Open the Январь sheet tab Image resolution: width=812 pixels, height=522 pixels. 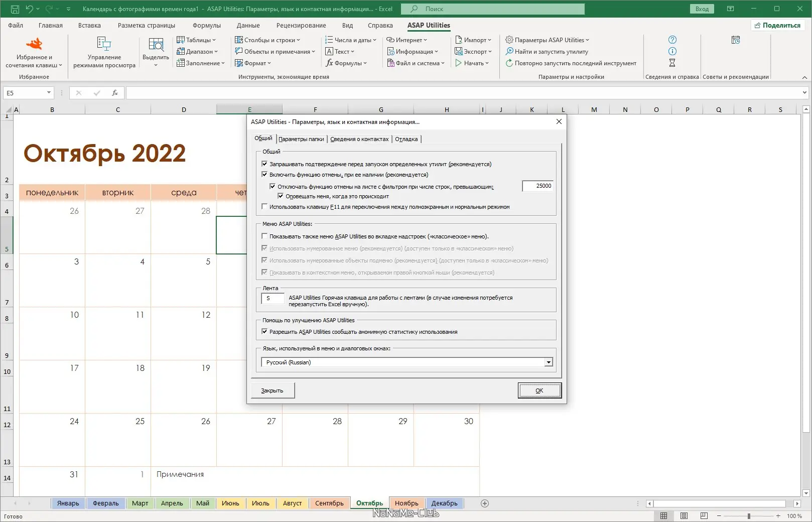pos(68,503)
